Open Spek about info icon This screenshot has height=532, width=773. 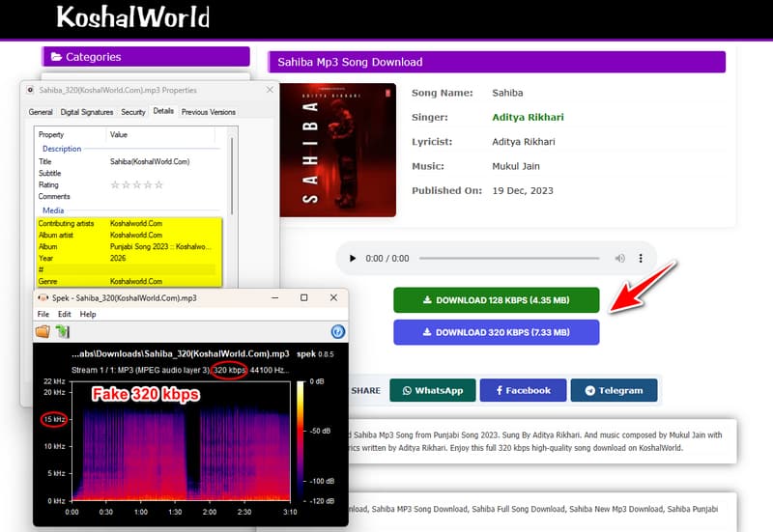coord(337,331)
